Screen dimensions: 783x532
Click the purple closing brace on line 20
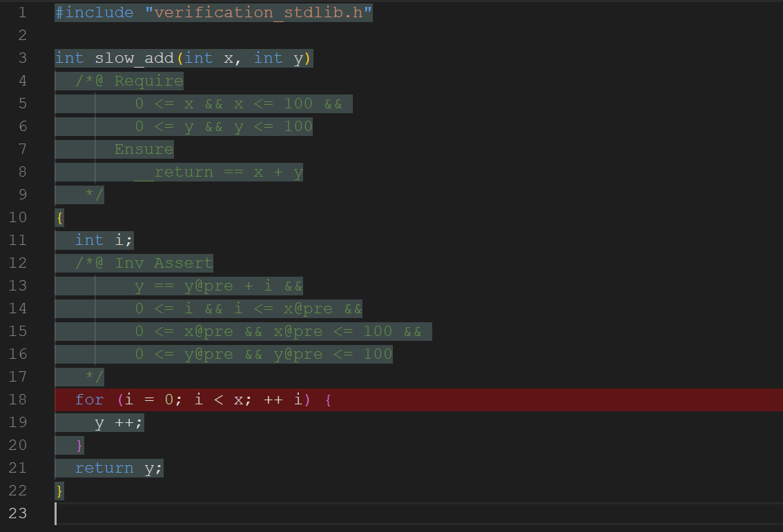pyautogui.click(x=79, y=445)
